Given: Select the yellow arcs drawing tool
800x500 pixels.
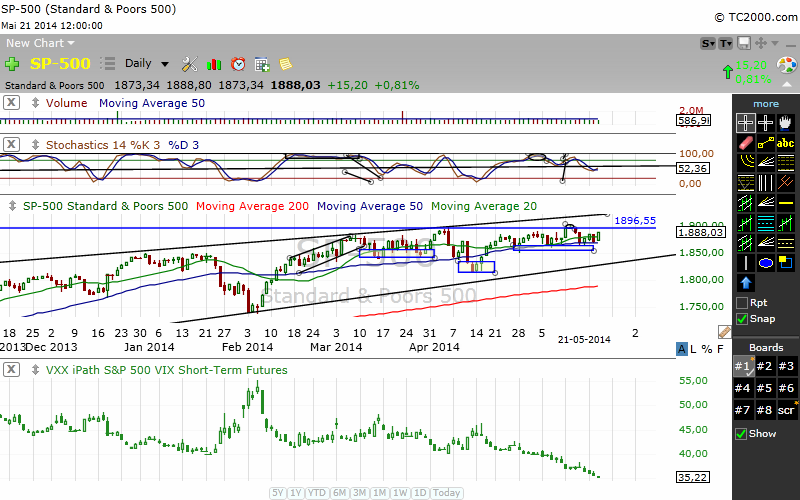Looking at the screenshot, I should 745,163.
